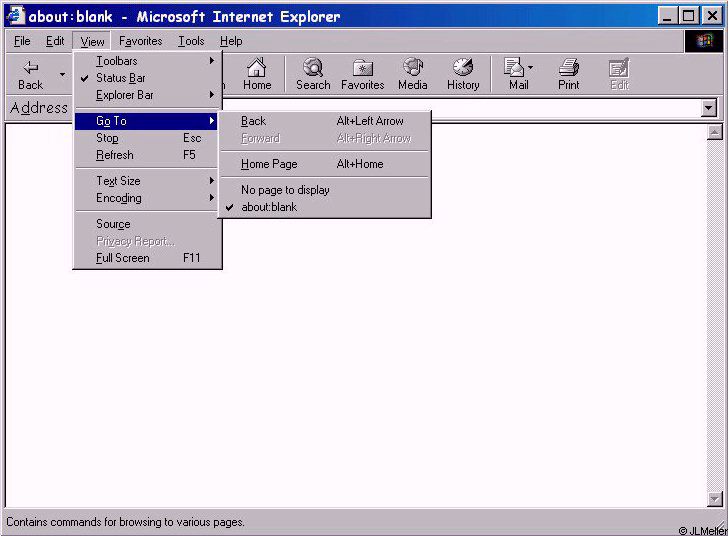The width and height of the screenshot is (728, 536).
Task: Choose Stop in the View menu
Action: [x=147, y=138]
